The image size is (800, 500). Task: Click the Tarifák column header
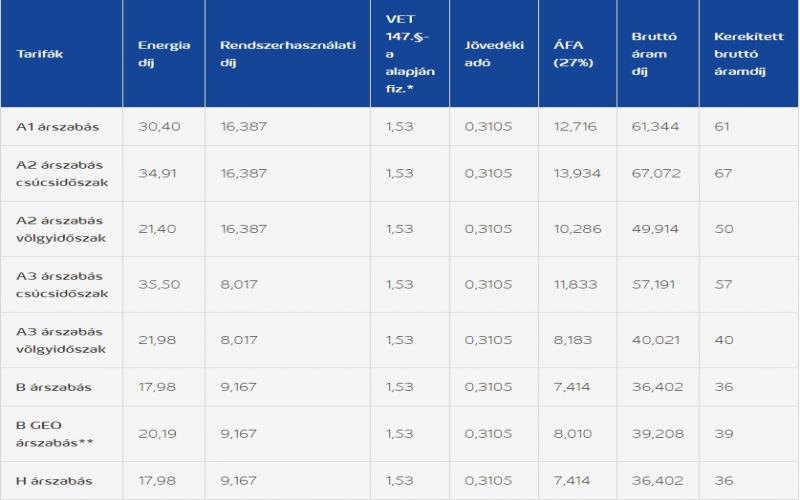click(x=40, y=54)
